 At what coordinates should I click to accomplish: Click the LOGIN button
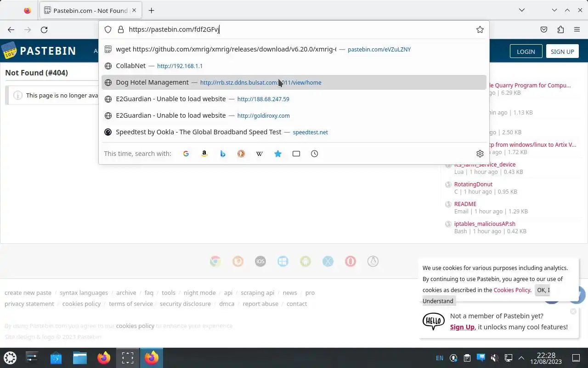click(x=526, y=52)
